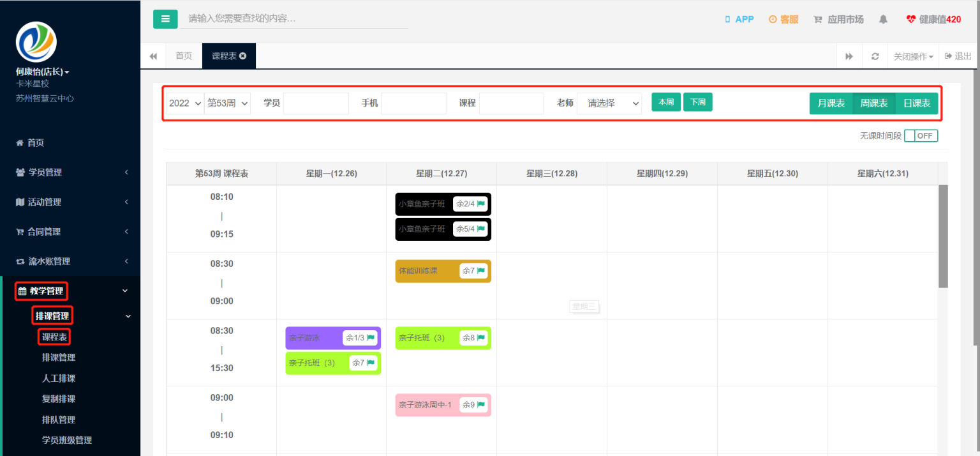The image size is (980, 456).
Task: Select 排队管理 in the sidebar
Action: click(x=59, y=420)
